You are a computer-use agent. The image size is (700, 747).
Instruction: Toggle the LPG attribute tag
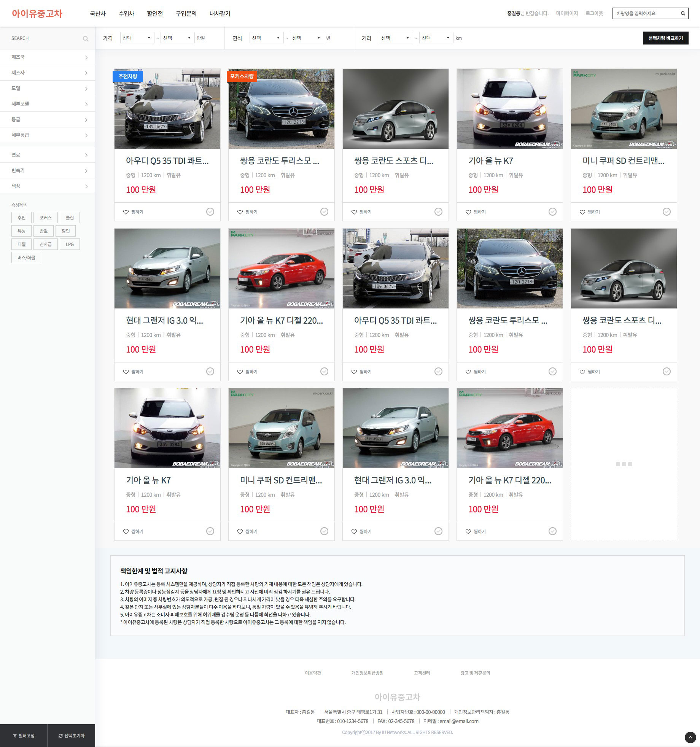[70, 244]
